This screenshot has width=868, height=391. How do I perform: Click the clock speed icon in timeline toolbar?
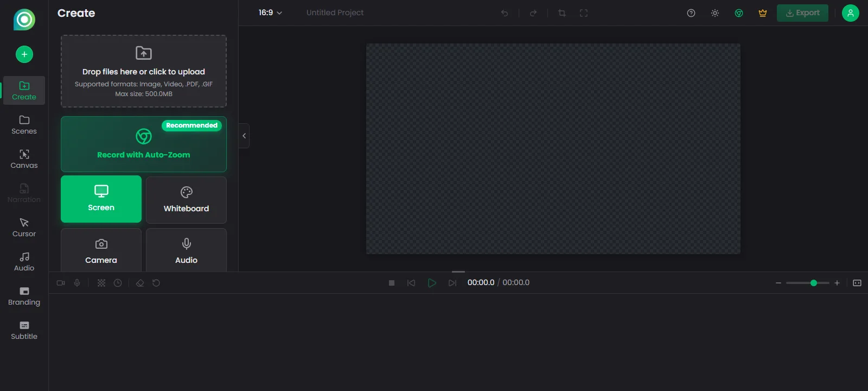[x=118, y=283]
